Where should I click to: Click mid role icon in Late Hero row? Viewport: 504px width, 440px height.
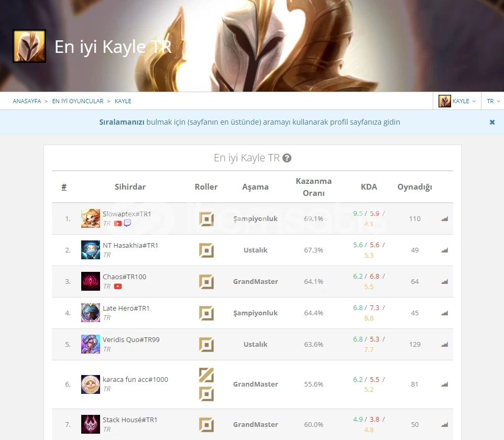[x=206, y=313]
